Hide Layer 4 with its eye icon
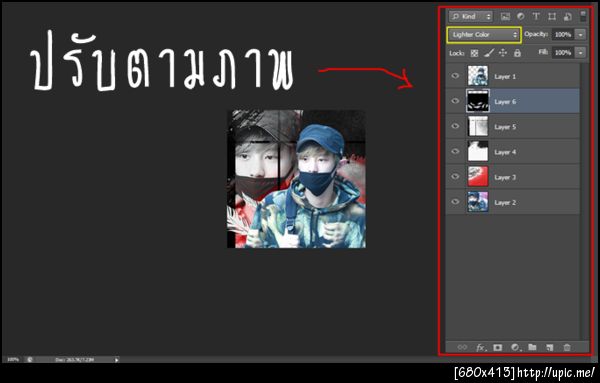The height and width of the screenshot is (383, 600). point(455,152)
